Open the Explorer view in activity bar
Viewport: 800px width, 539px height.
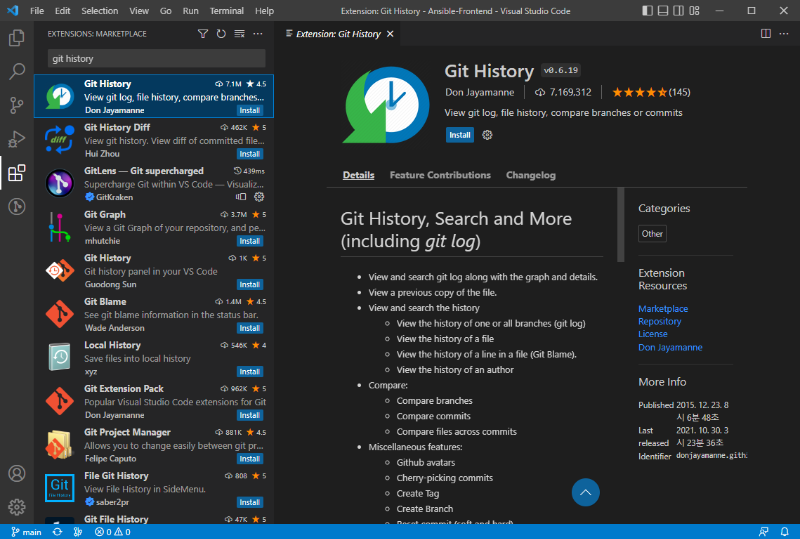[x=16, y=38]
